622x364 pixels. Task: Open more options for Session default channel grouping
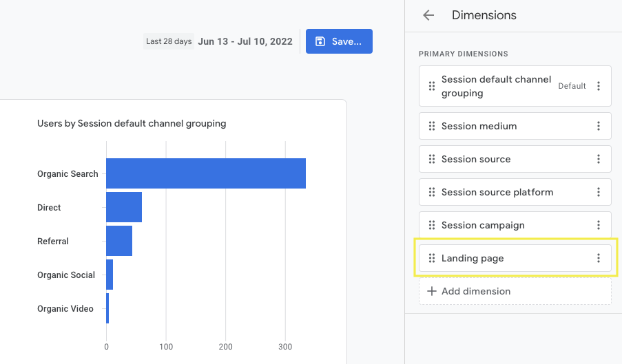point(598,86)
